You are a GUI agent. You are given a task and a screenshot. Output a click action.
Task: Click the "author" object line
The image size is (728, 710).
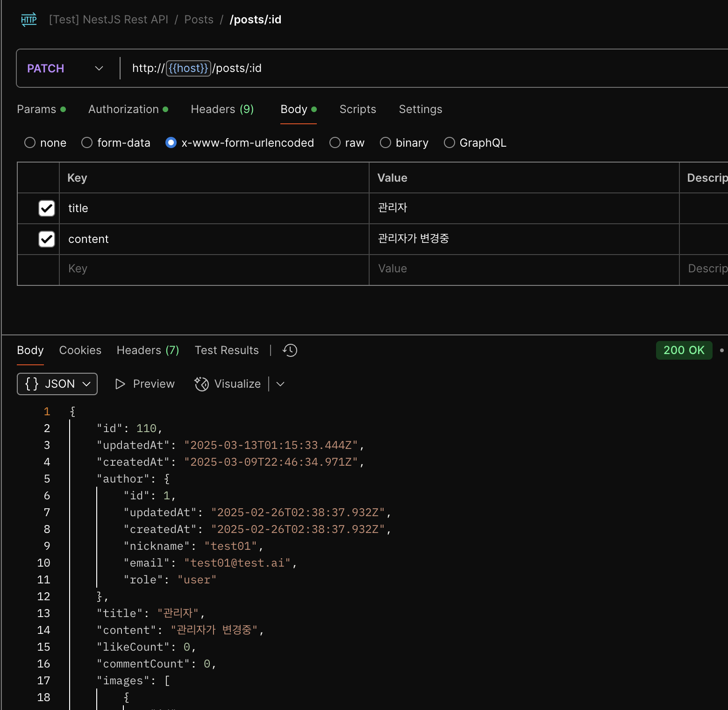(133, 479)
